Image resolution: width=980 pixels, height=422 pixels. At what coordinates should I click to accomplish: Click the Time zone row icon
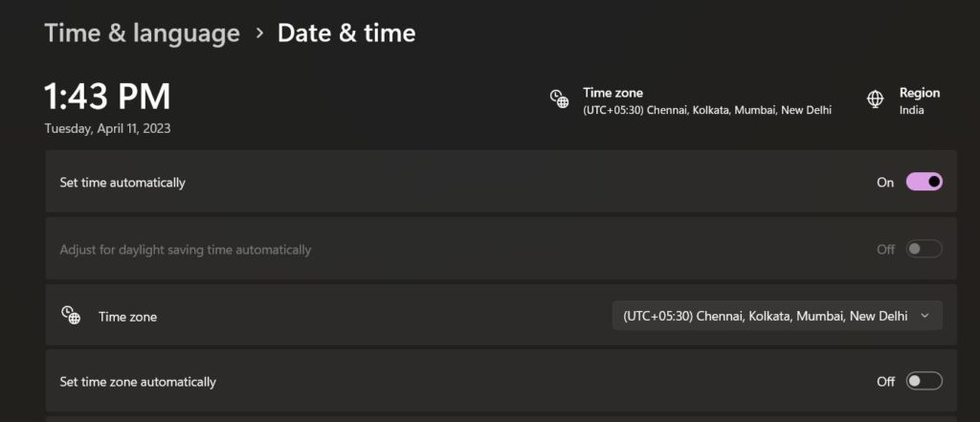71,315
